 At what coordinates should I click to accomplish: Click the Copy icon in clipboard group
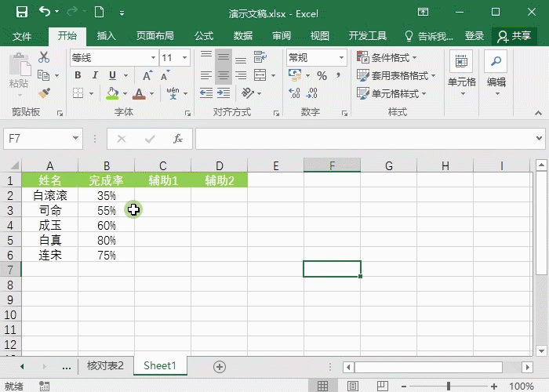pyautogui.click(x=44, y=75)
